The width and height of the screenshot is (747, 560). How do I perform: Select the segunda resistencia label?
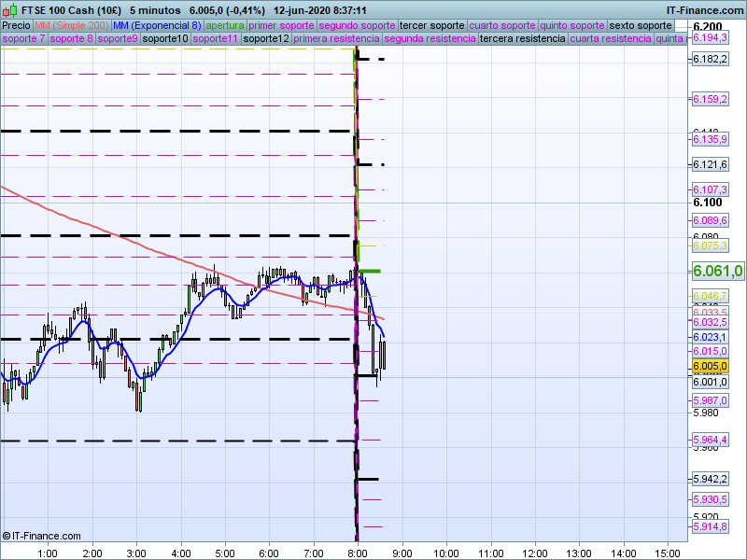(430, 38)
